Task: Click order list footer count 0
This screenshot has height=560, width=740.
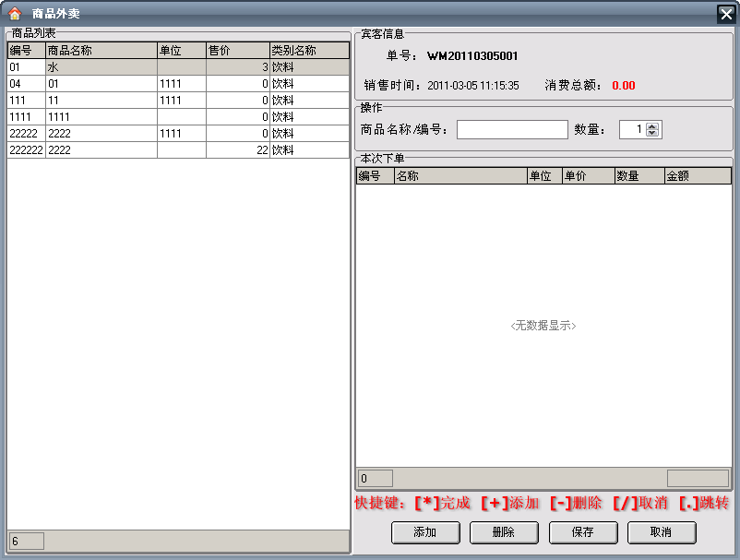Action: point(376,479)
